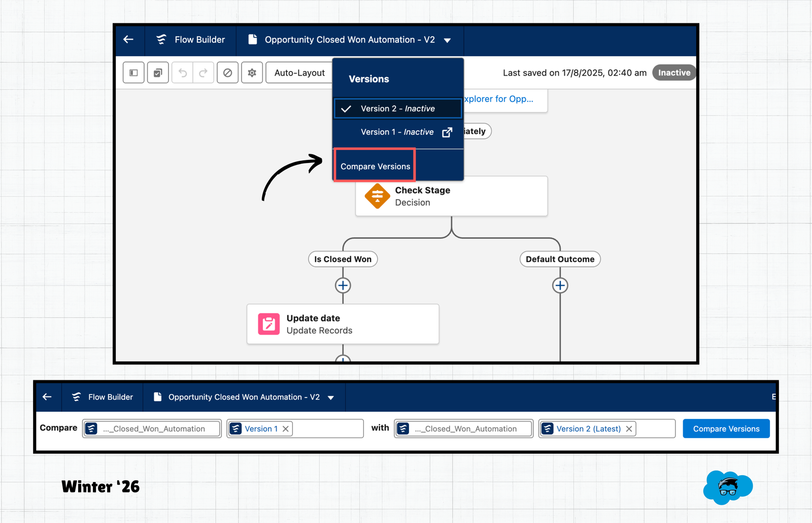812x523 pixels.
Task: Select the Default Outcome label
Action: [560, 259]
